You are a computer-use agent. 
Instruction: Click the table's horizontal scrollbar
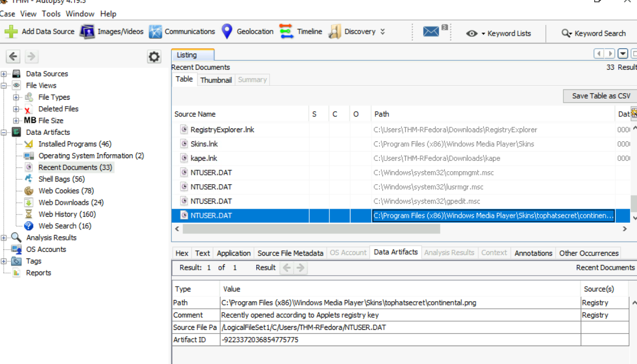point(311,229)
